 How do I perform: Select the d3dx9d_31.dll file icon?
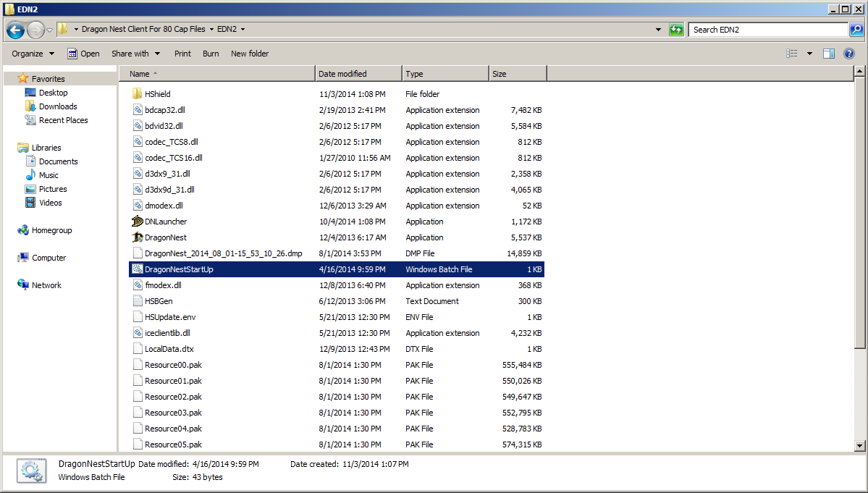point(138,190)
